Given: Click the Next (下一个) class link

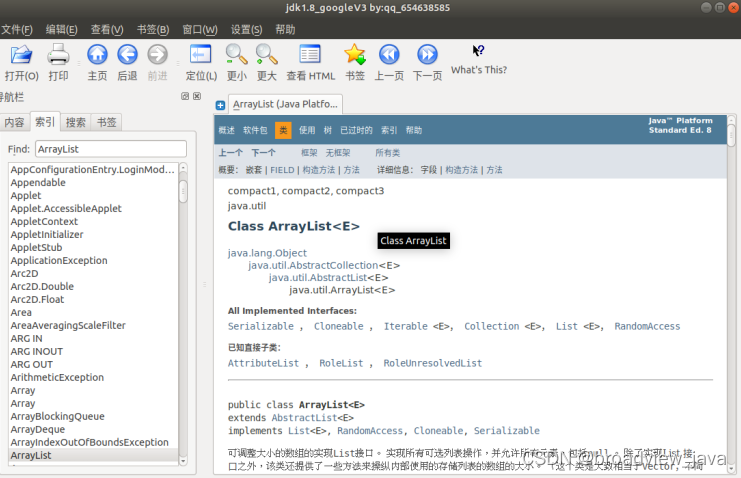Looking at the screenshot, I should pyautogui.click(x=263, y=153).
